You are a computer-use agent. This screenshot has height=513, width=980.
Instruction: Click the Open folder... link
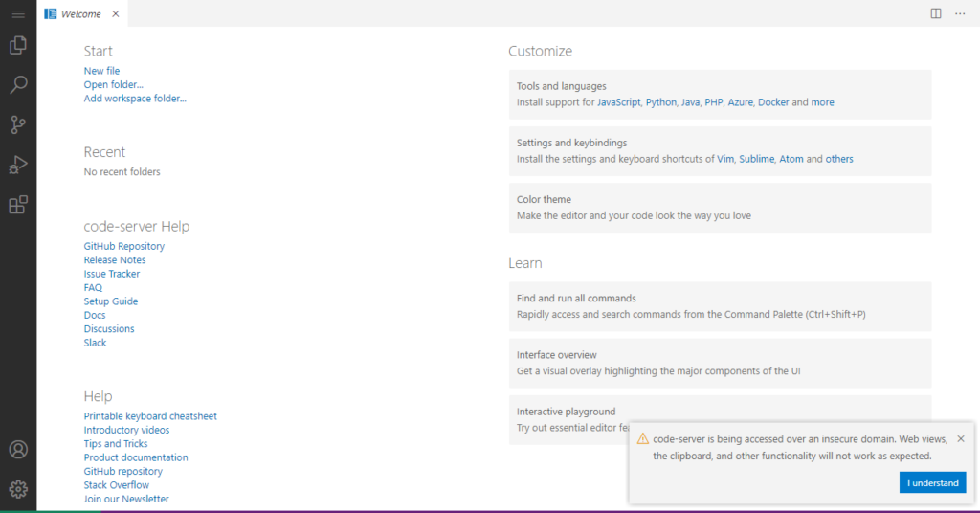113,84
